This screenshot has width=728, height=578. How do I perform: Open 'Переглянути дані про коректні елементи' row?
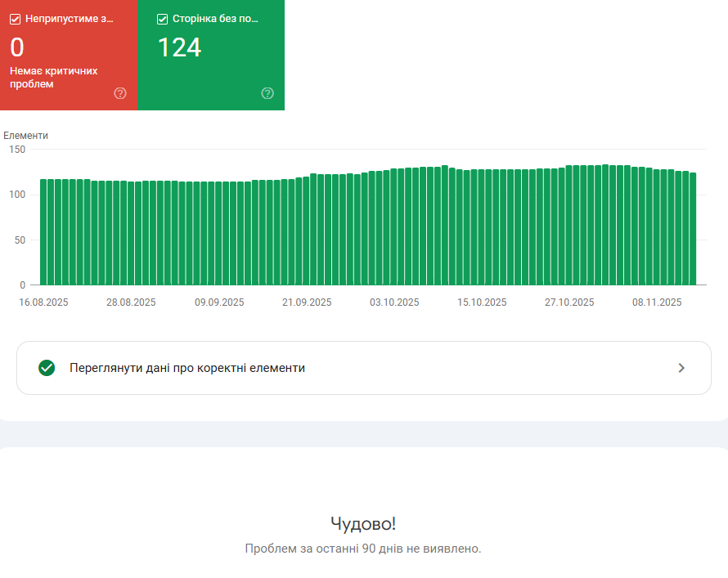tap(364, 368)
